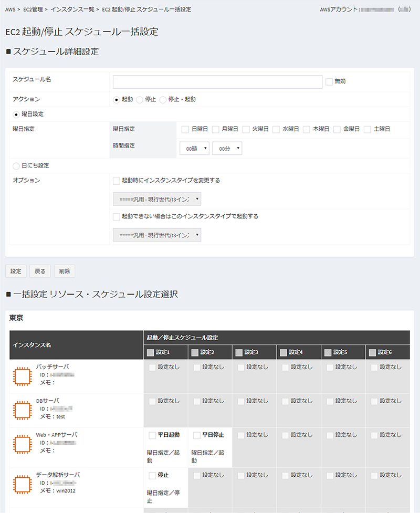Viewport: 420px width, 513px height.
Task: Enable 起動時にインスタンスタイプを変更する option
Action: [x=117, y=181]
